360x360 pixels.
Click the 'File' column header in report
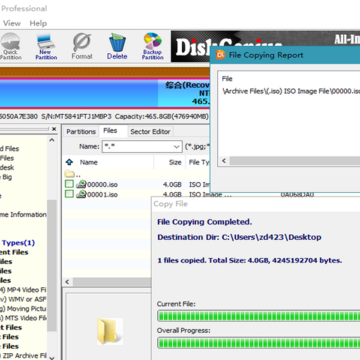[227, 79]
